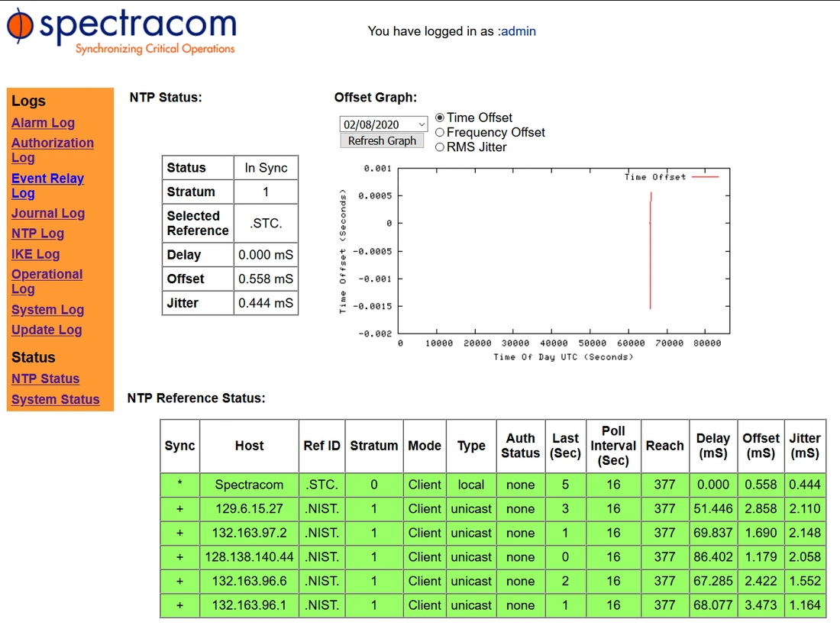Click jitter value '2.110'

coord(805,508)
